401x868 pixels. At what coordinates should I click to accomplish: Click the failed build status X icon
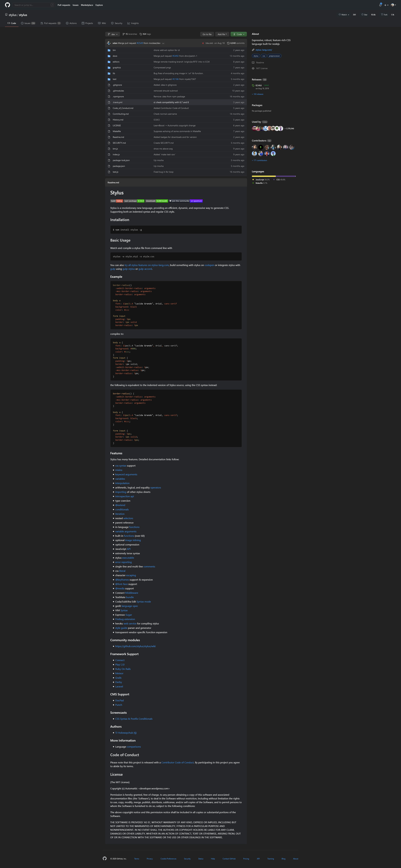[x=203, y=43]
